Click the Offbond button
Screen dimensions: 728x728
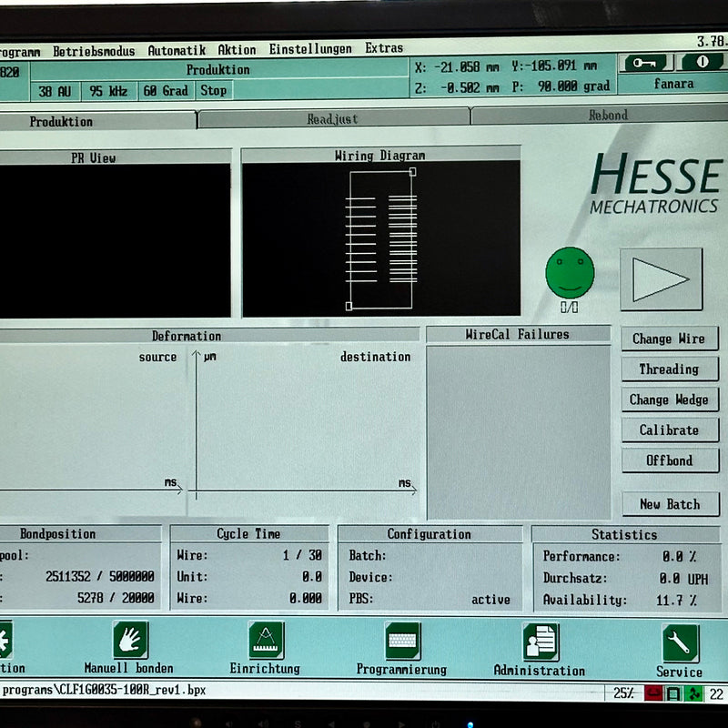tap(670, 460)
